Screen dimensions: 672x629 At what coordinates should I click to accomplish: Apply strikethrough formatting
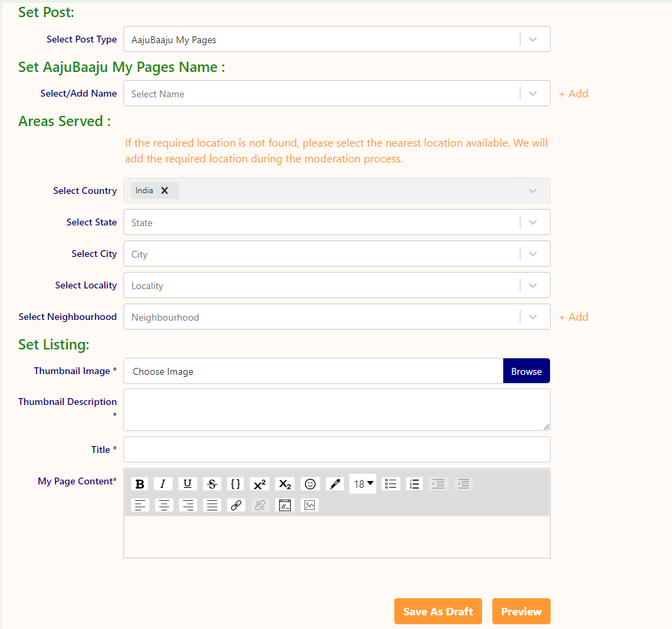(x=212, y=484)
